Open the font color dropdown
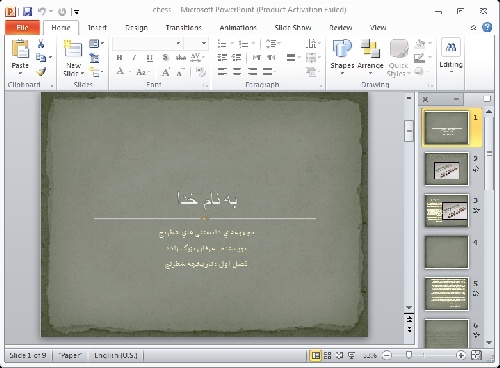Image resolution: width=500 pixels, height=368 pixels. click(x=129, y=72)
